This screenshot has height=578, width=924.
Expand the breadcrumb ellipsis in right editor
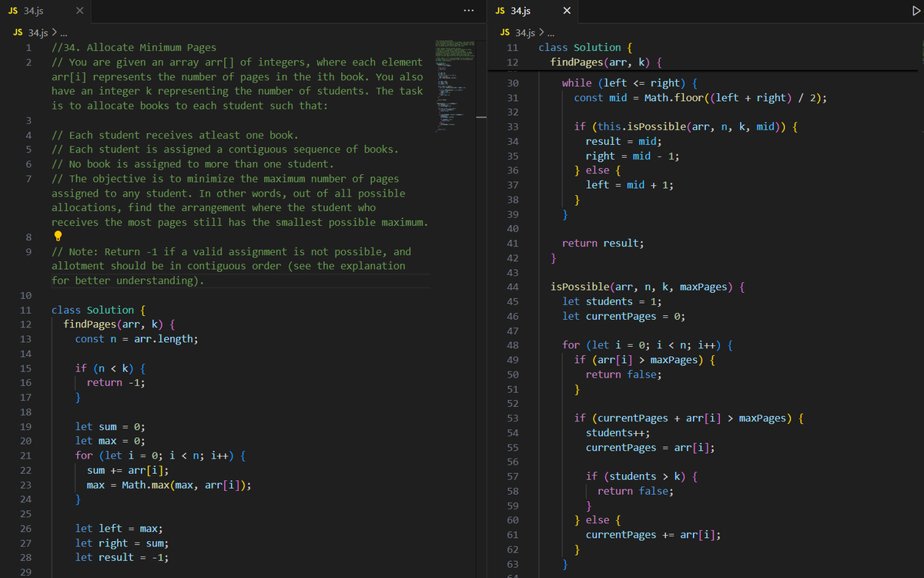click(x=551, y=32)
